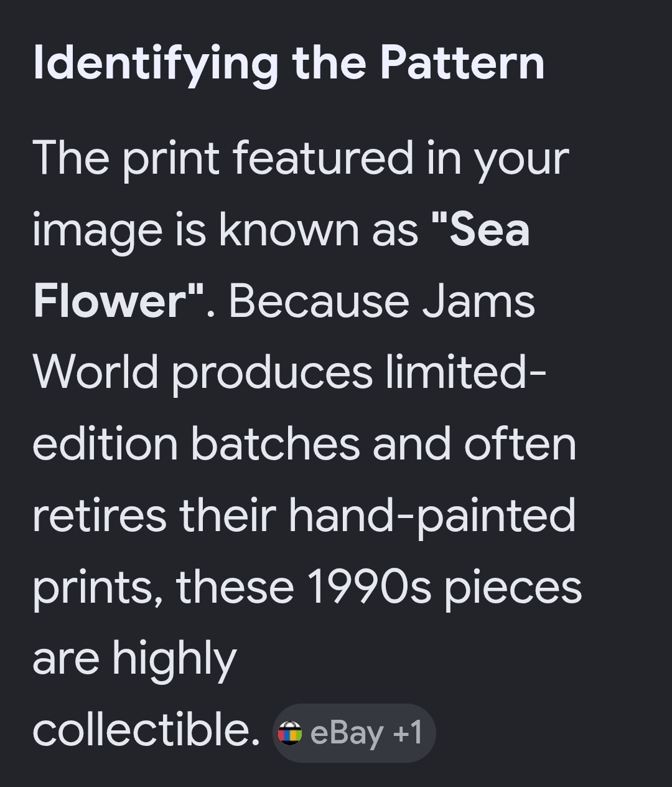672x787 pixels.
Task: Click the '+1' additional sources count
Action: pos(408,732)
